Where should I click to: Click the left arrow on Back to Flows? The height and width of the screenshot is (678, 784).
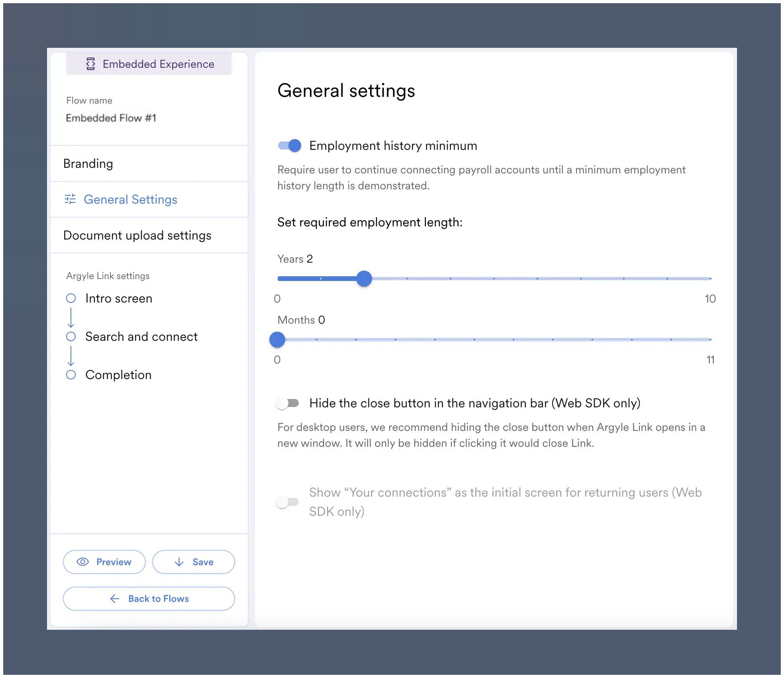[x=115, y=599]
